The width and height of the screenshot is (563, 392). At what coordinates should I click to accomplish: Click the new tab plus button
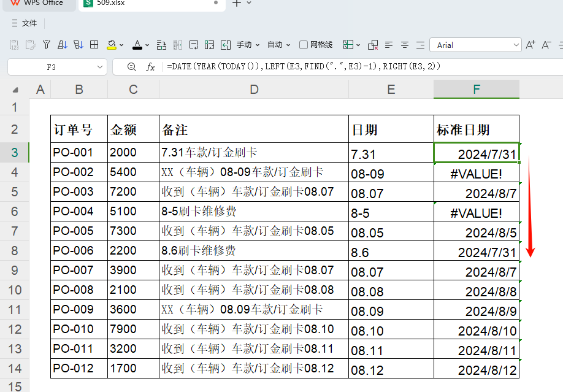click(x=237, y=3)
